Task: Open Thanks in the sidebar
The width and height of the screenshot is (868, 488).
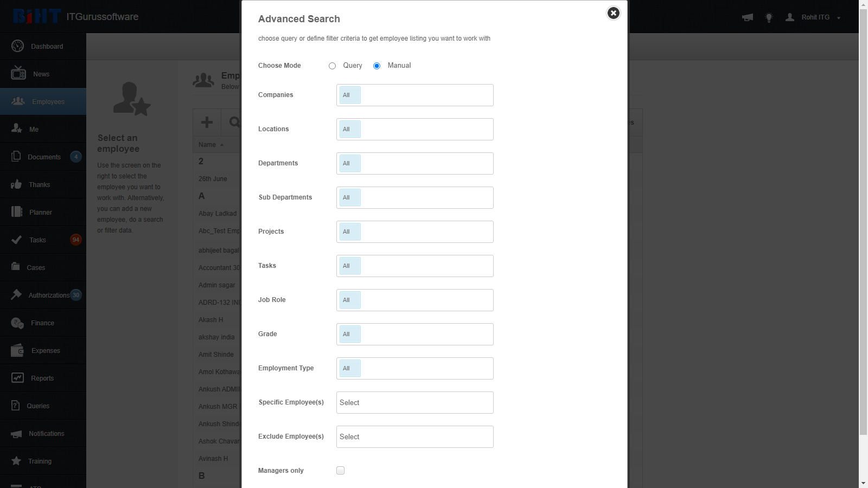Action: click(x=43, y=185)
